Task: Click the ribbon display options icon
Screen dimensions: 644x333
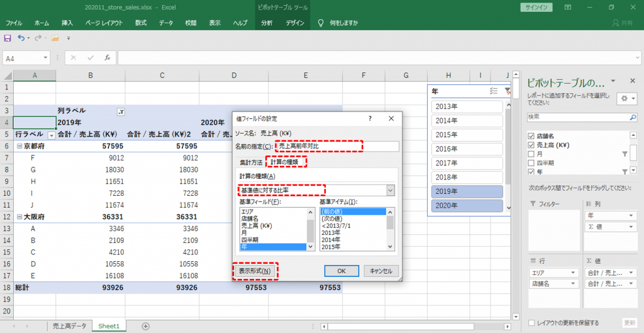Action: tap(568, 8)
